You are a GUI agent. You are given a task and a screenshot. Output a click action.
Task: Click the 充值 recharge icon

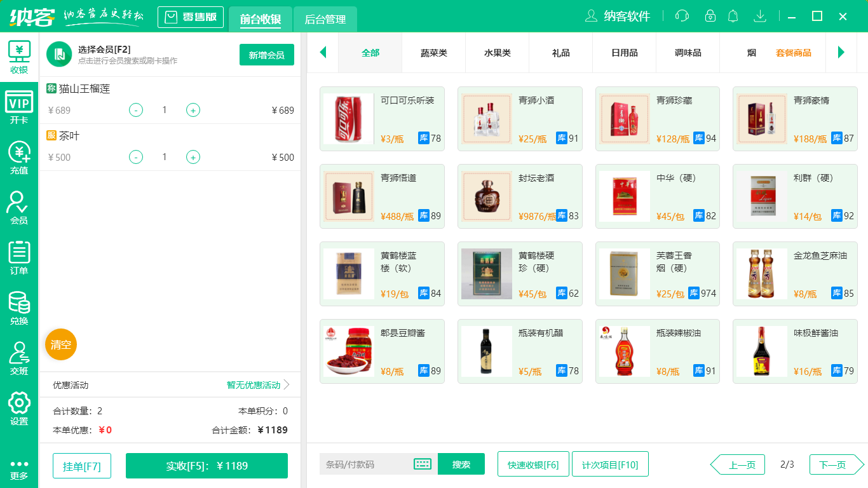click(x=18, y=157)
